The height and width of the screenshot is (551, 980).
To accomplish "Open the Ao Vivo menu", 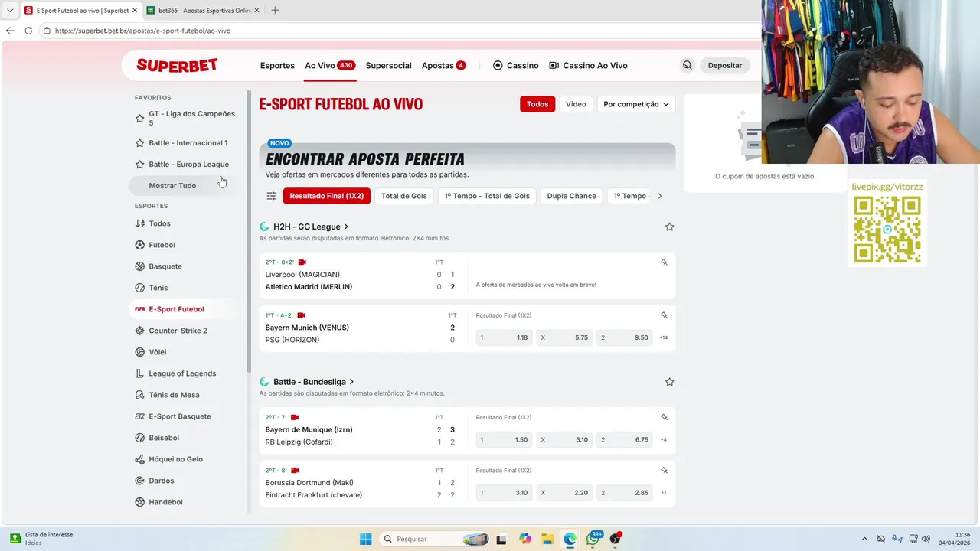I will [x=329, y=65].
